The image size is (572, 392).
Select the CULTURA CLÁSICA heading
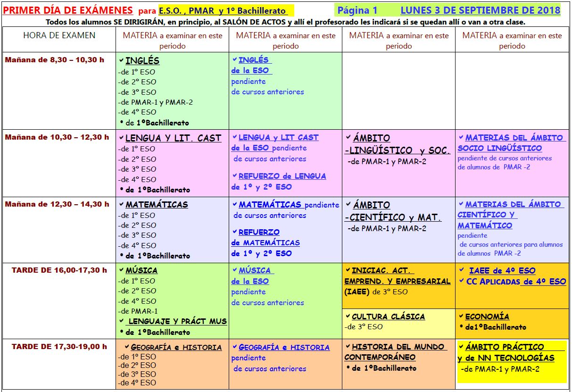click(388, 317)
